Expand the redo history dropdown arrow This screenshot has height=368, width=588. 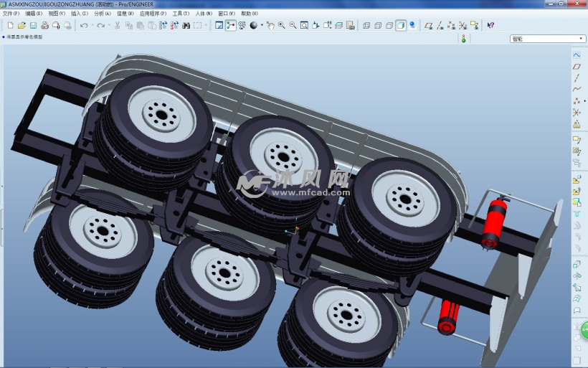click(x=109, y=25)
